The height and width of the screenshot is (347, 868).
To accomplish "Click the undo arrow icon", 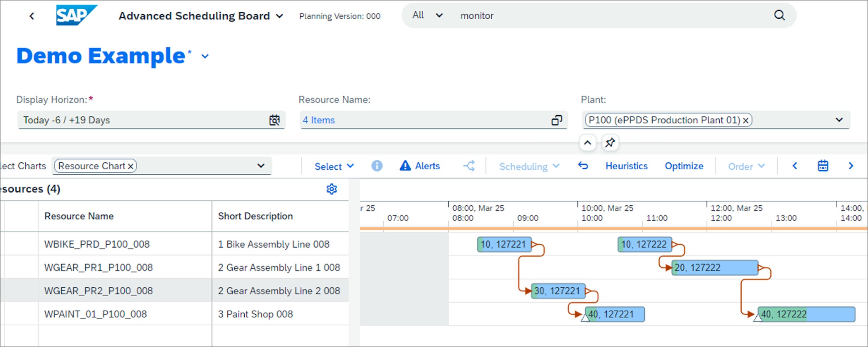I will pos(583,166).
